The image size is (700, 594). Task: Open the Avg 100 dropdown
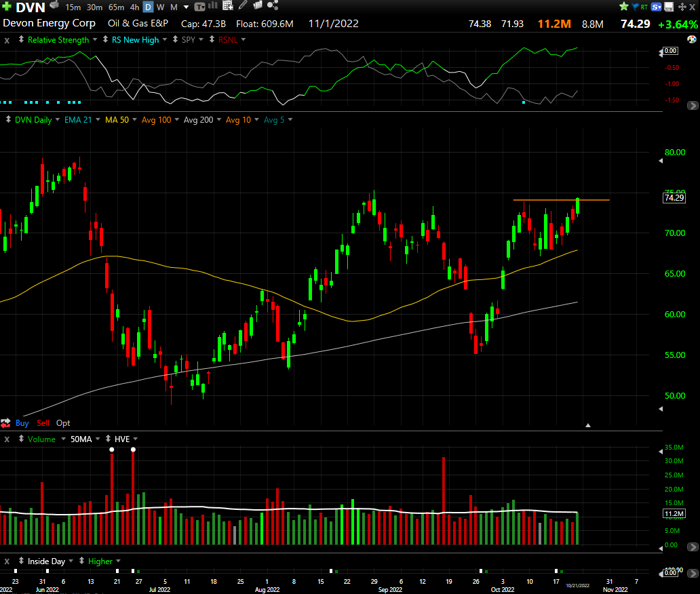point(177,119)
